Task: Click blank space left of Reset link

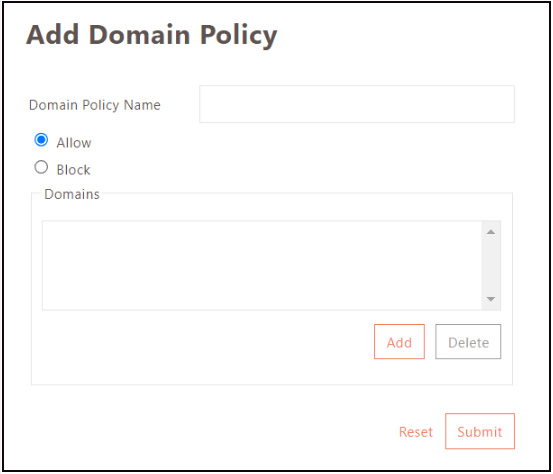Action: [212, 432]
